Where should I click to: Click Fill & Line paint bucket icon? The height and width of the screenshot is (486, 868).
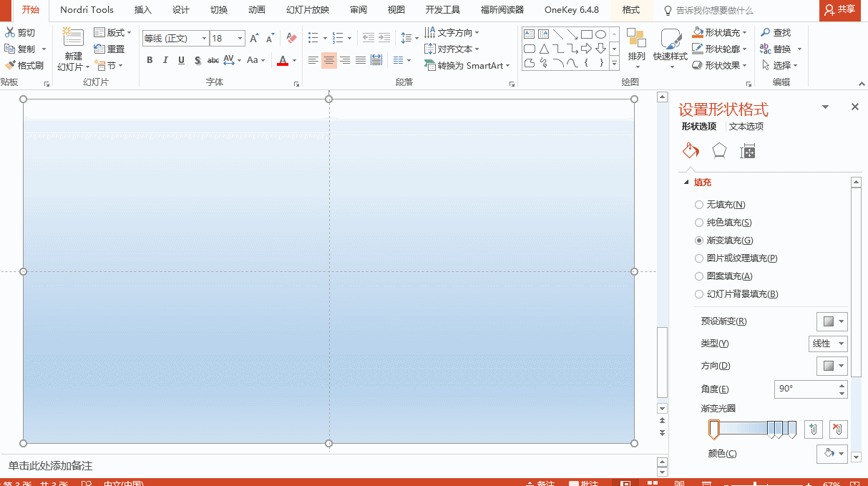click(691, 150)
